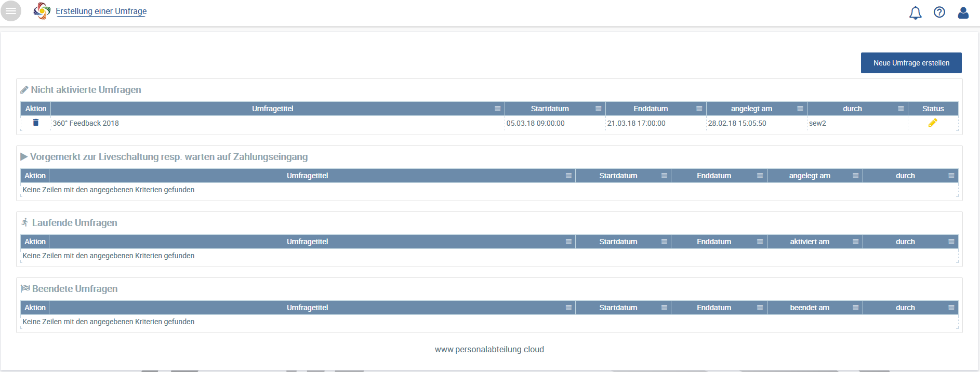Viewport: 980px width, 372px height.
Task: Open Umfragetitel column menu in Laufende Umfragen
Action: coord(568,242)
